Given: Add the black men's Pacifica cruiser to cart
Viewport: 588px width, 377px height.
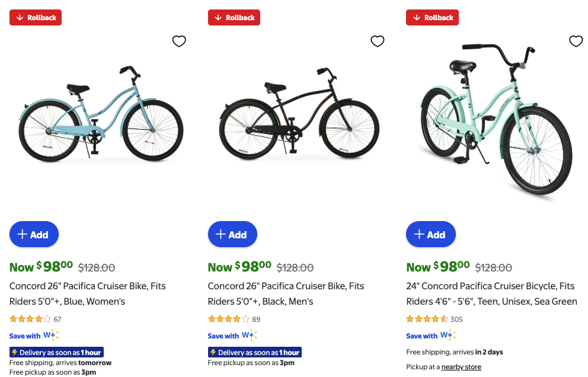Looking at the screenshot, I should coord(232,234).
